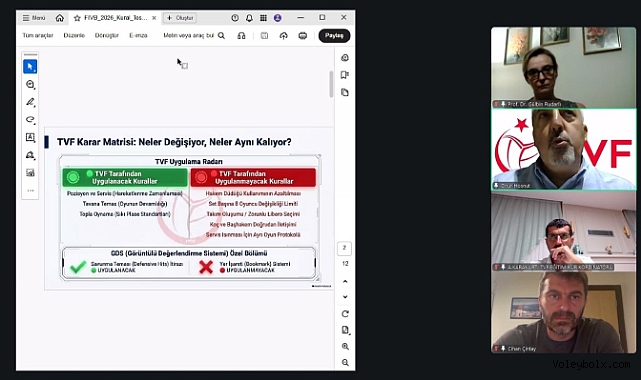Open the bookmarks panel icon
Screen dimensions: 641x380
345,75
